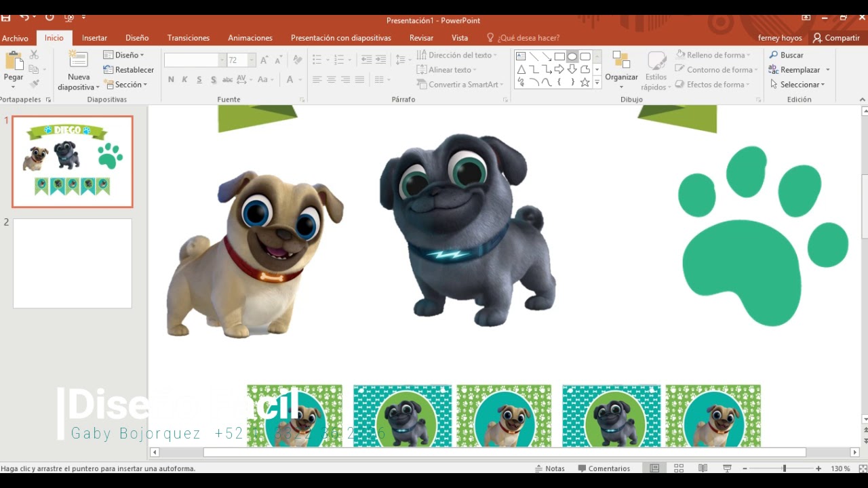Align text to the left
This screenshot has width=868, height=488.
pos(317,79)
